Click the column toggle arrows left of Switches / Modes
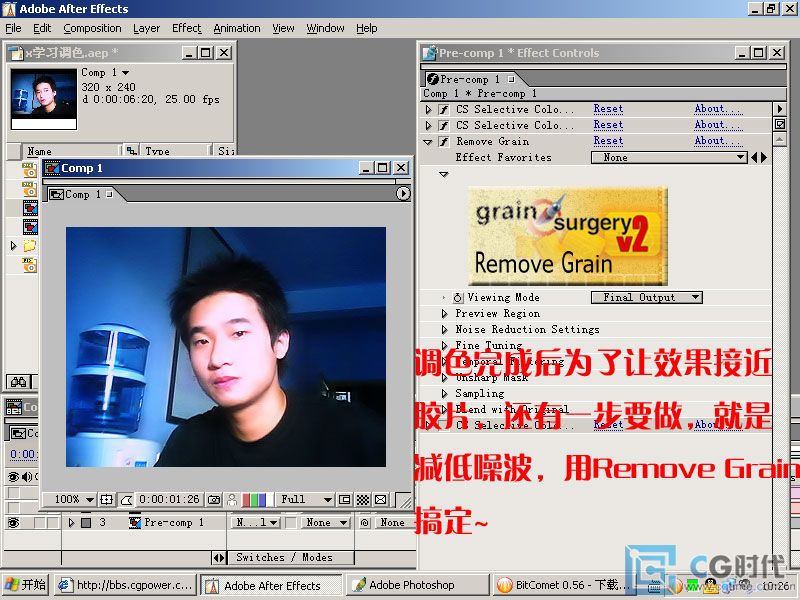 [218, 558]
